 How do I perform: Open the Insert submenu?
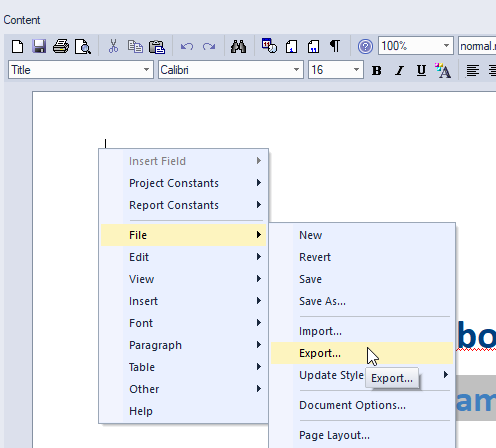(183, 301)
